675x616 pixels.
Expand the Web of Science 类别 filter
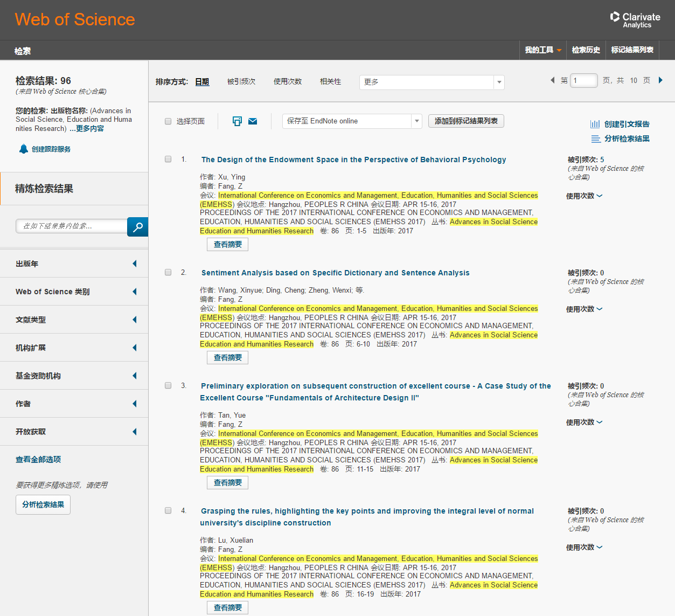[x=74, y=292]
